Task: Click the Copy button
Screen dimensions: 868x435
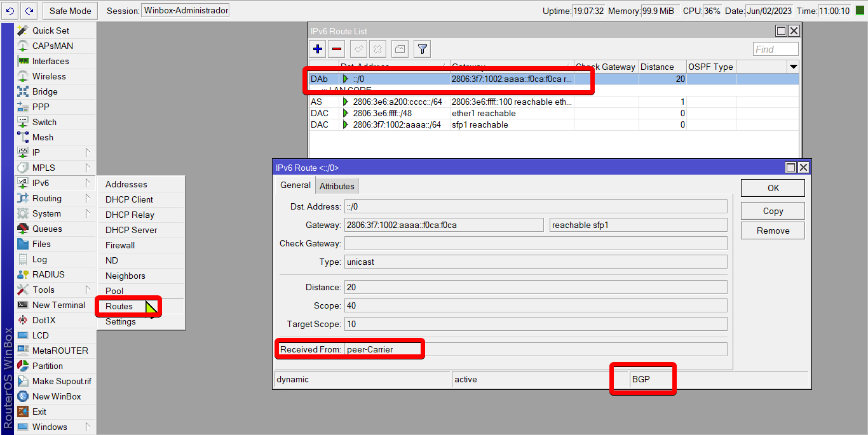Action: [x=773, y=211]
